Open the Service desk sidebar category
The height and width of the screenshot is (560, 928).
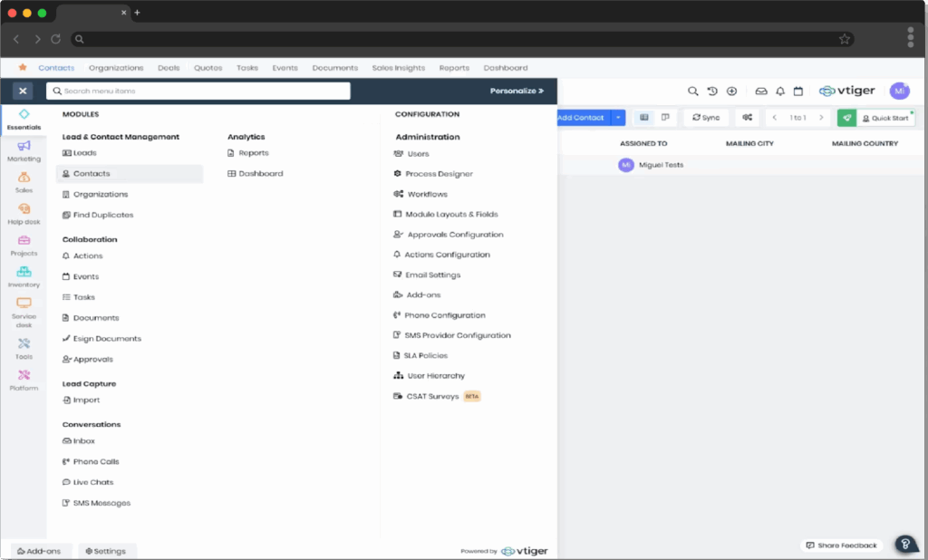point(24,312)
